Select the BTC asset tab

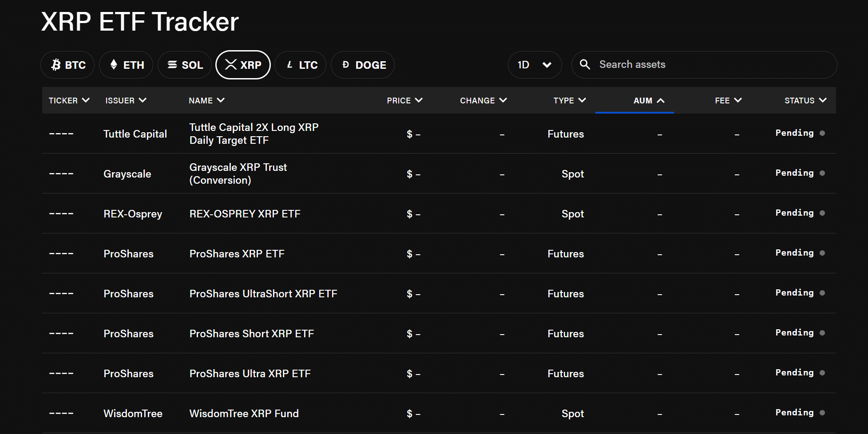67,65
